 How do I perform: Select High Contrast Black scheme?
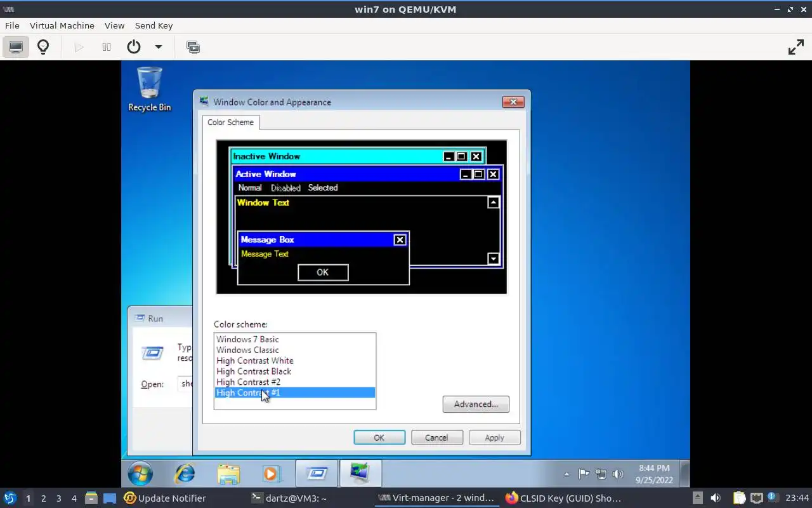pos(295,371)
